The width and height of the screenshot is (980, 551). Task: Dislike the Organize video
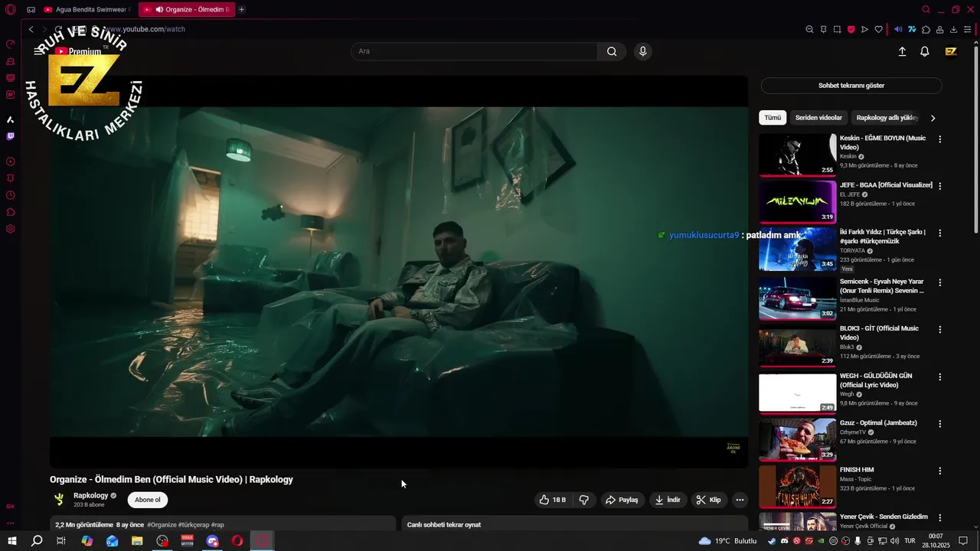coord(583,500)
